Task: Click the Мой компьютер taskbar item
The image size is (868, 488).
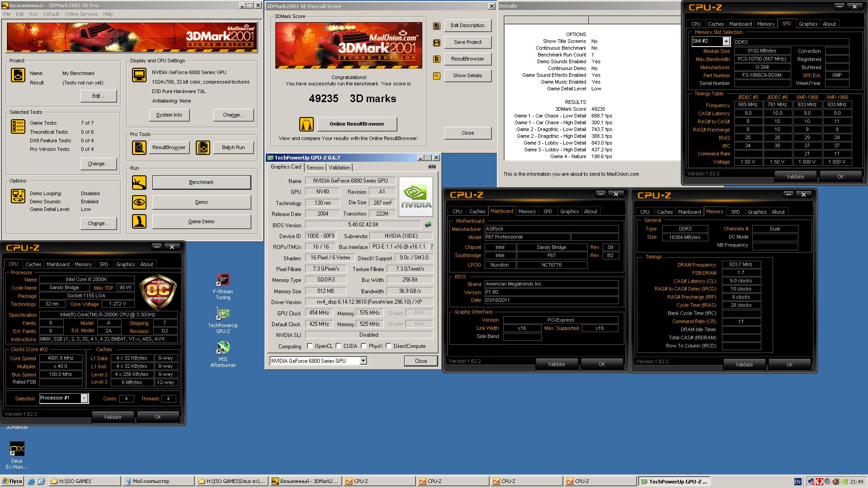Action: click(x=158, y=481)
